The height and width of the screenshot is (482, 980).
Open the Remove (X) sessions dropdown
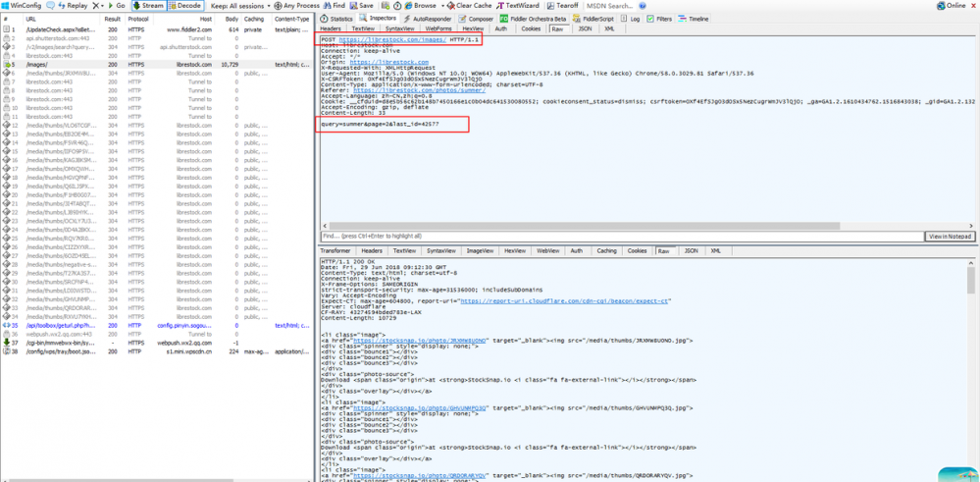click(x=99, y=6)
